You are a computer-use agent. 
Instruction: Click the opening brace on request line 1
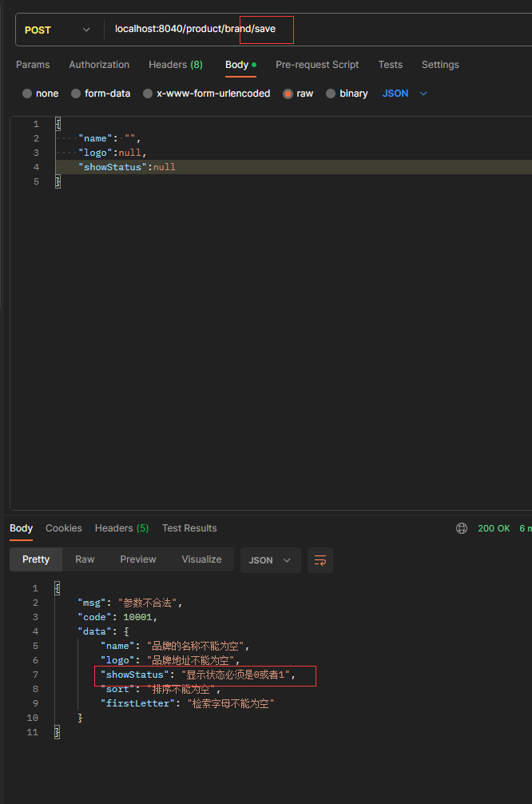coord(58,124)
